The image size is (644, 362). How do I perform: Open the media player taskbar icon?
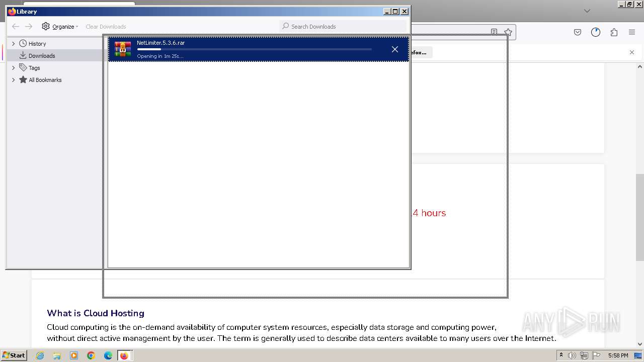[x=74, y=355]
